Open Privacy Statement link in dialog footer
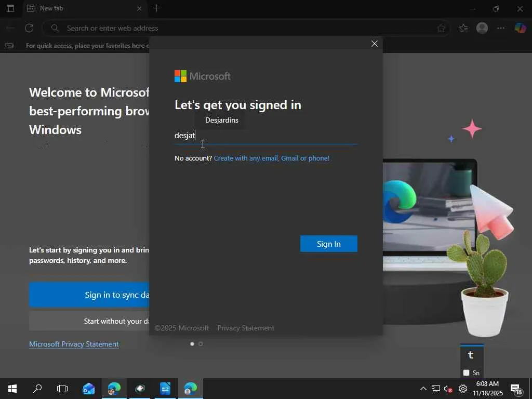The height and width of the screenshot is (399, 532). coord(246,328)
